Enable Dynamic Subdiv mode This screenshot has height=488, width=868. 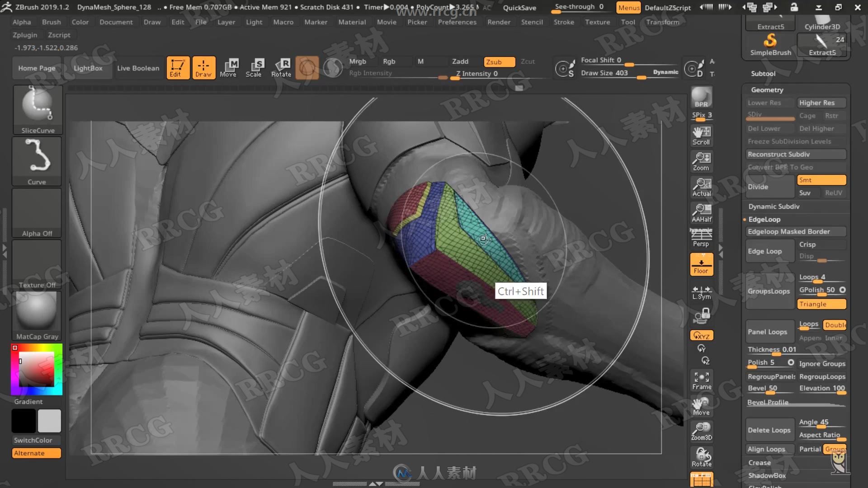[774, 206]
